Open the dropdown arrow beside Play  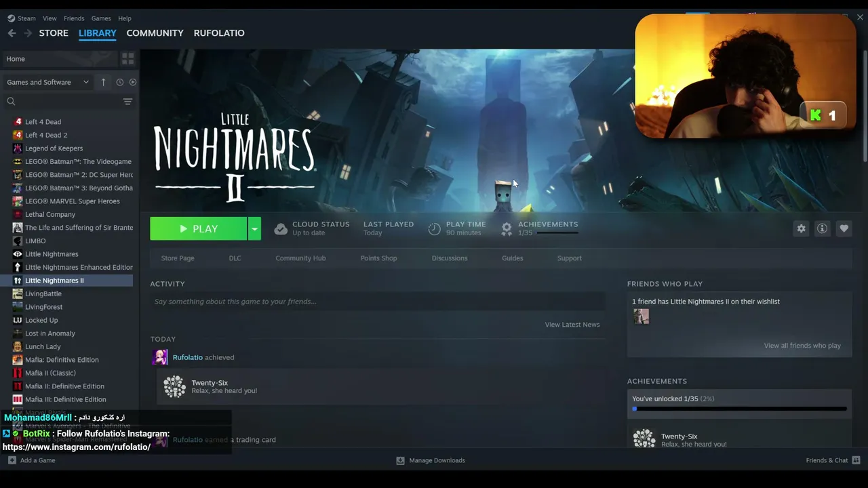click(254, 229)
